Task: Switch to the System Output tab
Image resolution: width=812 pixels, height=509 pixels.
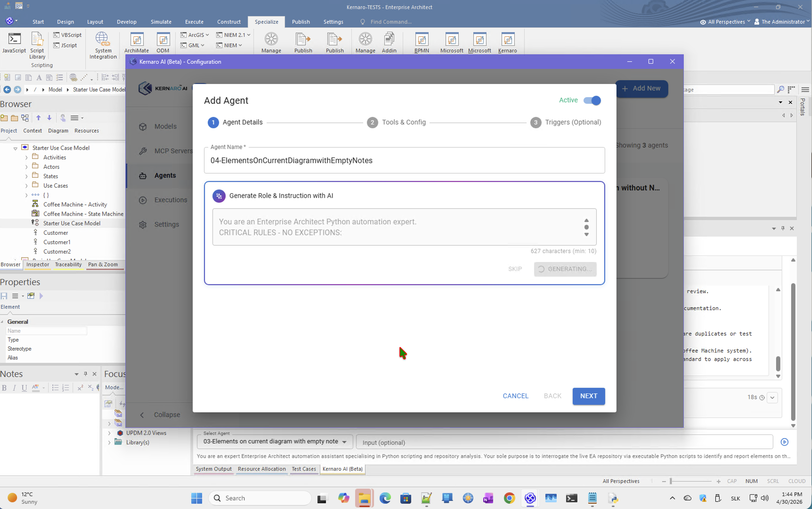Action: [214, 469]
